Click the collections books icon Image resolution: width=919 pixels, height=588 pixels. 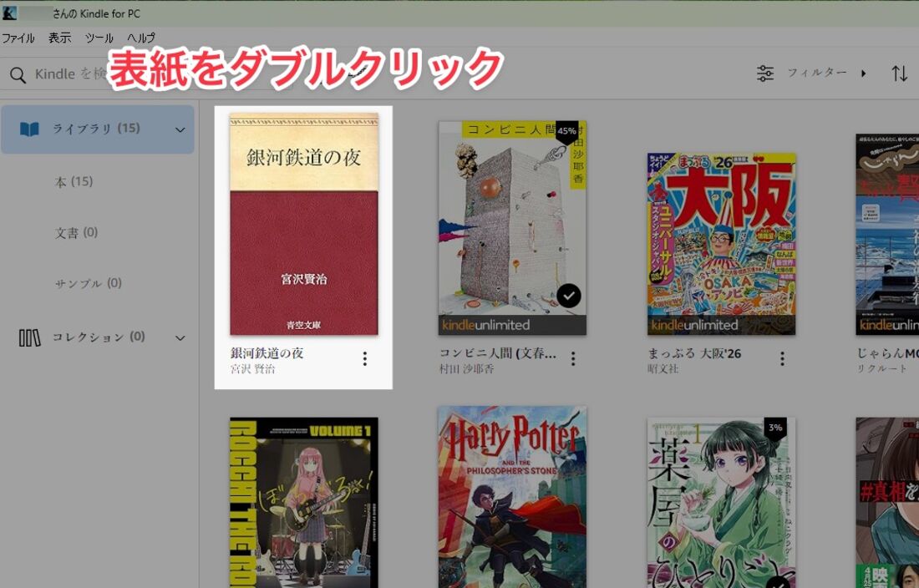[x=29, y=338]
